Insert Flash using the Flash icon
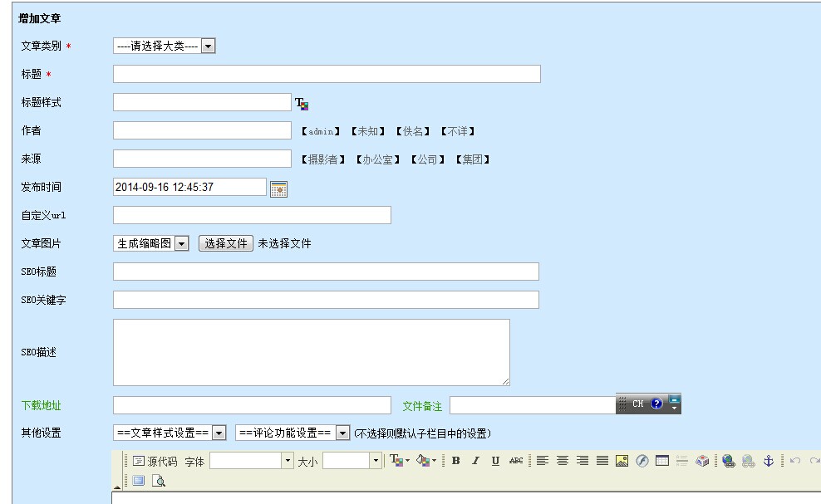Screen dimensions: 821x504 click(x=642, y=461)
